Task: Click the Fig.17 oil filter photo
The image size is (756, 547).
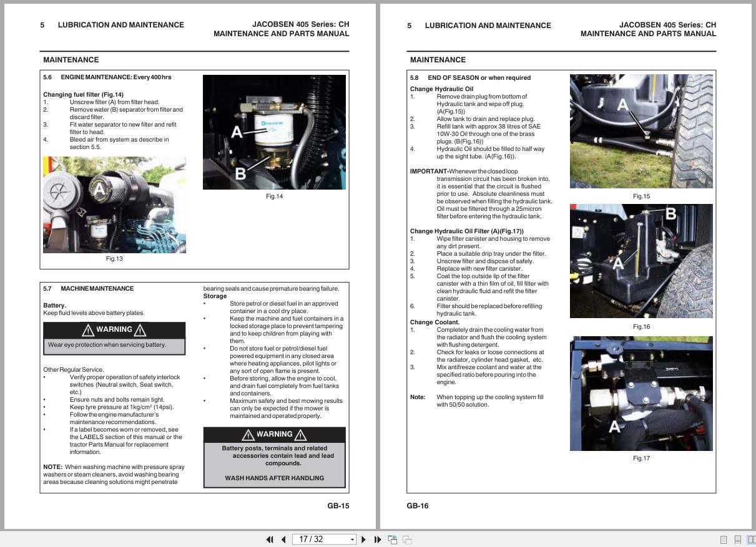Action: (641, 394)
